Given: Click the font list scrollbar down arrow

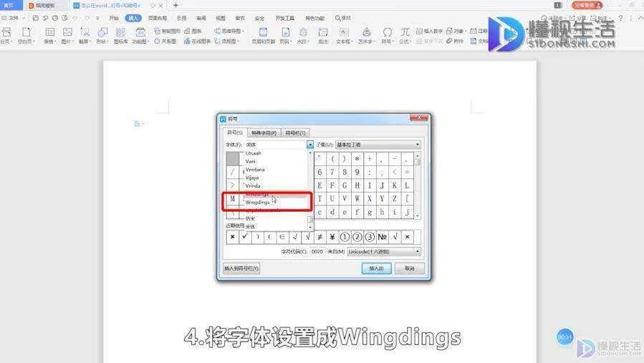Looking at the screenshot, I should (x=310, y=227).
